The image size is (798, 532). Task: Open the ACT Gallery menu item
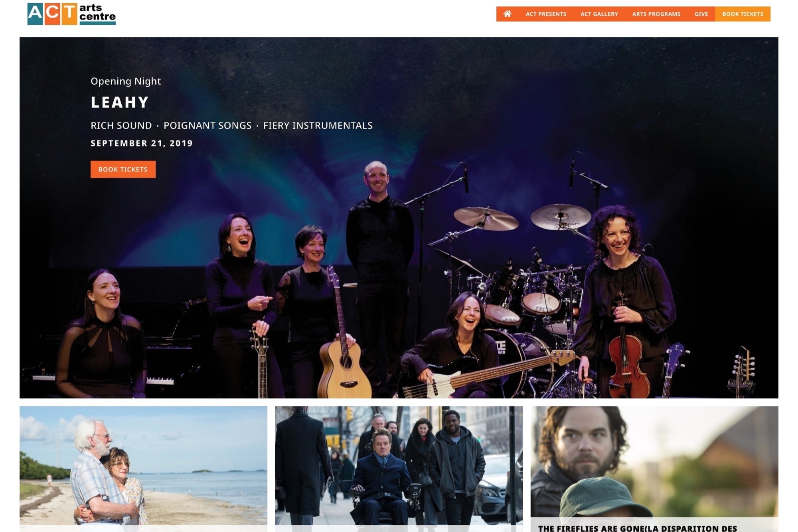coord(599,14)
